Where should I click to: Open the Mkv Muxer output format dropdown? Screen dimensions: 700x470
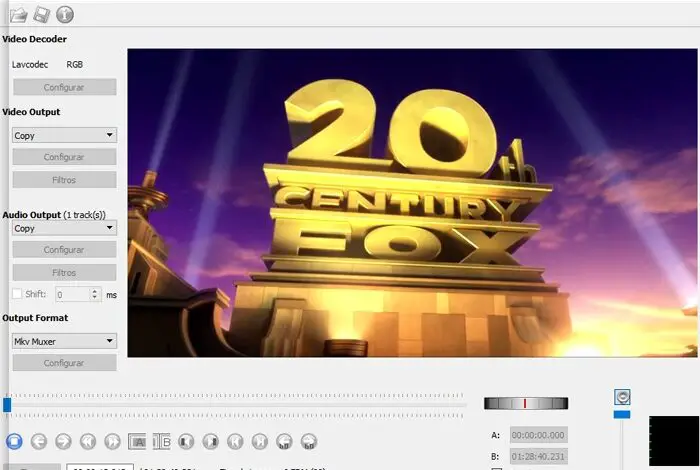click(x=64, y=341)
